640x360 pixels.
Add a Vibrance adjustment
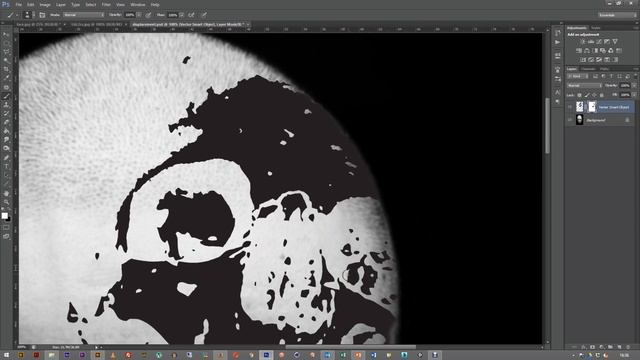point(615,42)
